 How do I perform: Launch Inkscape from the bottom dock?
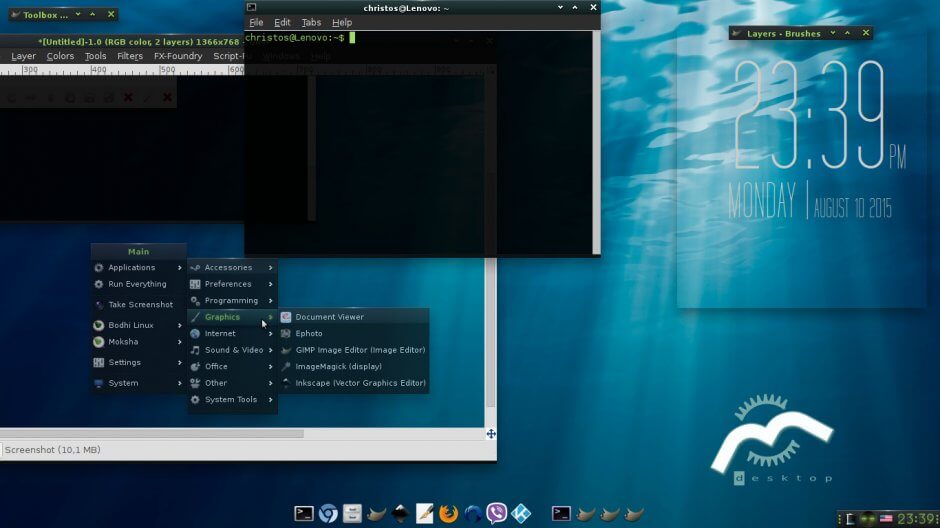pyautogui.click(x=400, y=514)
